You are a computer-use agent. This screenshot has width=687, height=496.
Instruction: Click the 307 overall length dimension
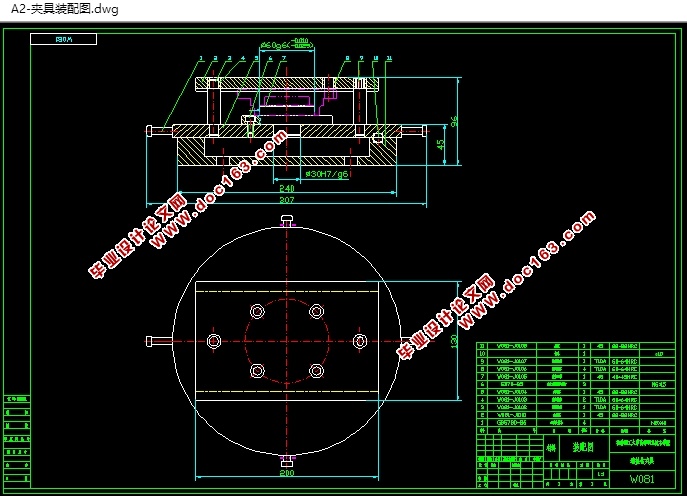click(x=287, y=200)
